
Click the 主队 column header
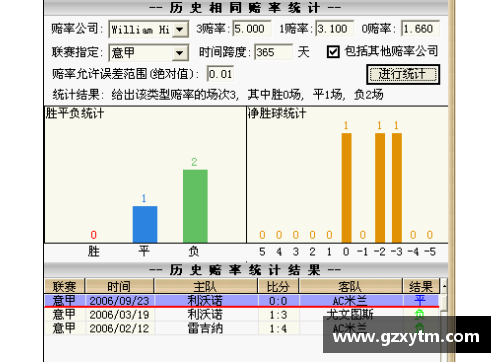206,286
